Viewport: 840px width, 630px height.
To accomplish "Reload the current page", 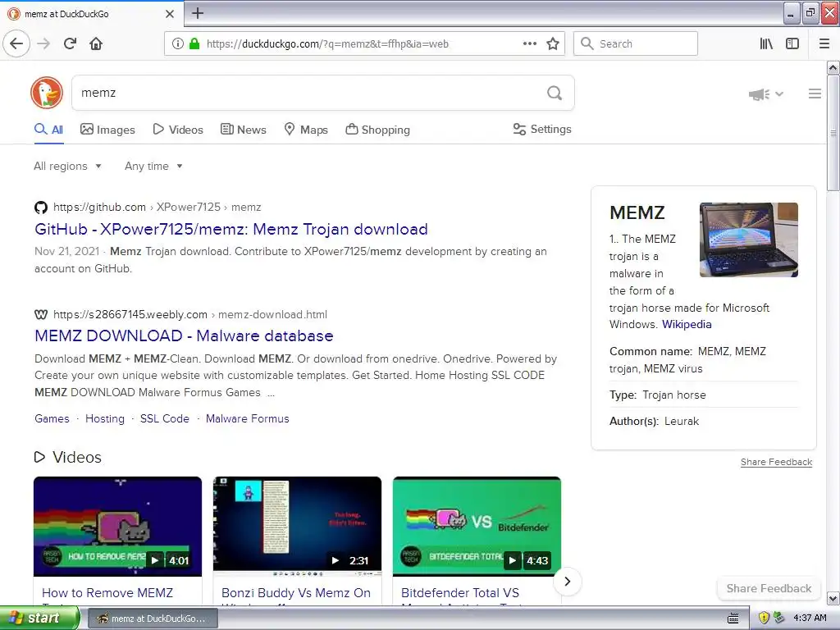I will tap(70, 43).
